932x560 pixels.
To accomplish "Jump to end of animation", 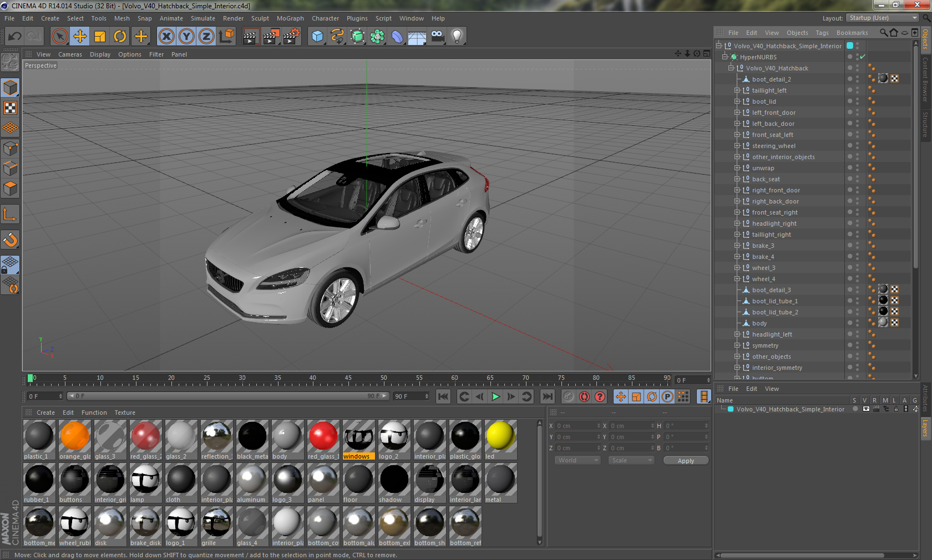I will [x=547, y=396].
